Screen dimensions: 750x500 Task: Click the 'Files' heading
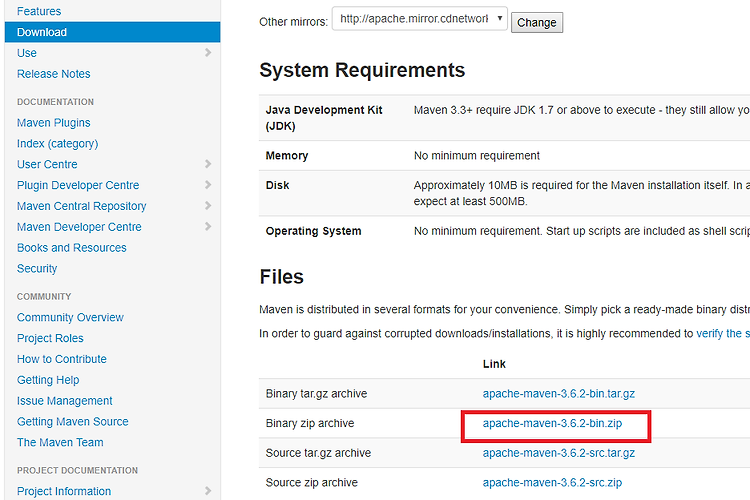[x=282, y=277]
